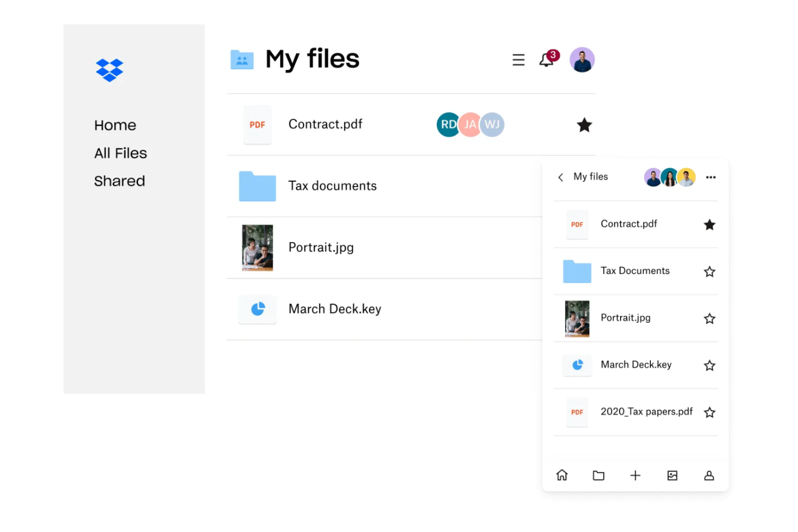Viewport: 798px width, 532px height.
Task: Open the three-dot menu in mobile panel
Action: [x=711, y=177]
